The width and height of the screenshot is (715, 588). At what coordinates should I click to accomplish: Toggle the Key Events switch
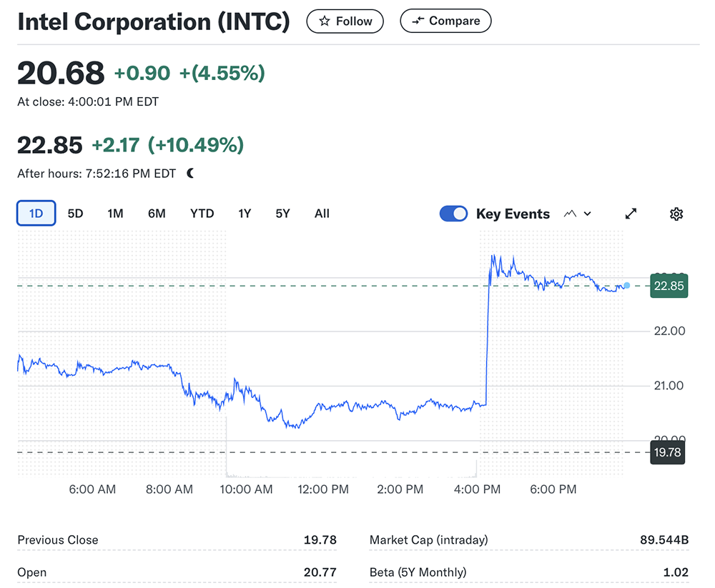pyautogui.click(x=453, y=214)
